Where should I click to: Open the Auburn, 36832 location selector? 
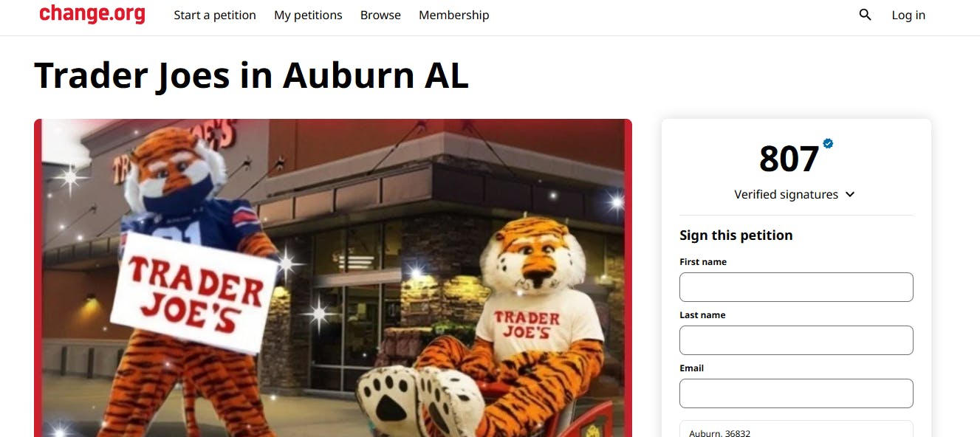(796, 430)
